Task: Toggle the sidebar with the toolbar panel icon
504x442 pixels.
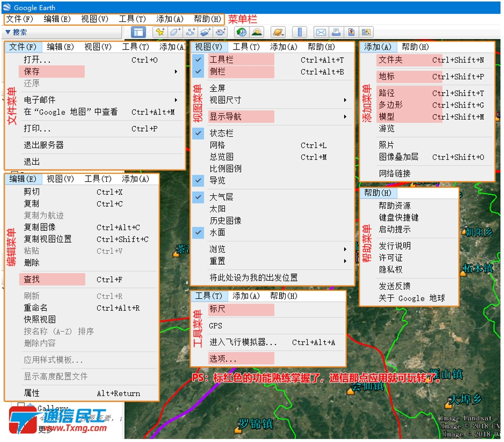Action: 138,32
